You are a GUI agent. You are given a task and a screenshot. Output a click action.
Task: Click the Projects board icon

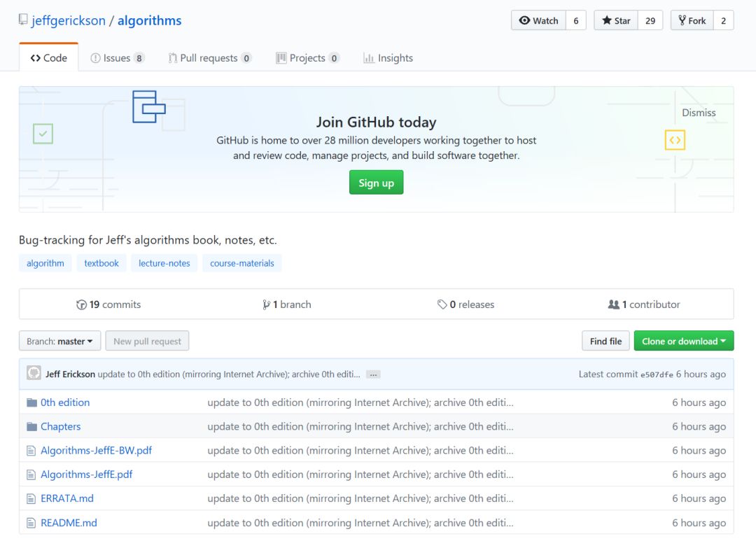(x=281, y=58)
